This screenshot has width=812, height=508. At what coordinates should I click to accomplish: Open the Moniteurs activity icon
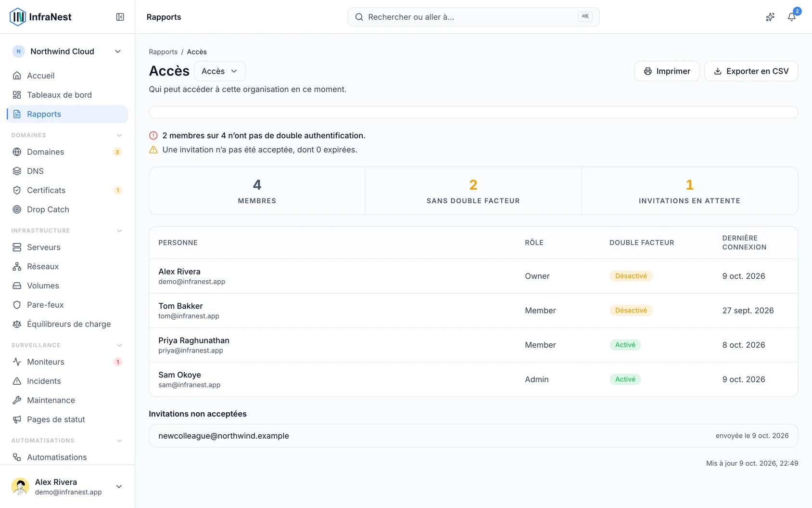(17, 362)
